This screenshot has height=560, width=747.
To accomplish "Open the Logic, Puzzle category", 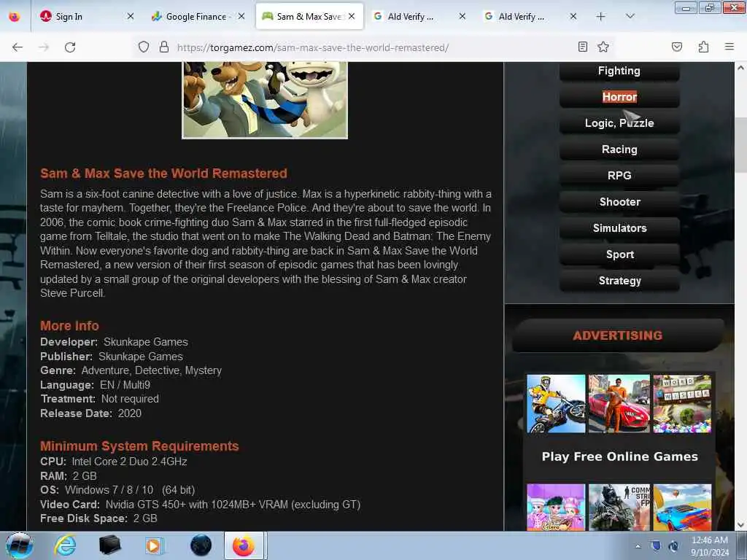I will click(619, 123).
